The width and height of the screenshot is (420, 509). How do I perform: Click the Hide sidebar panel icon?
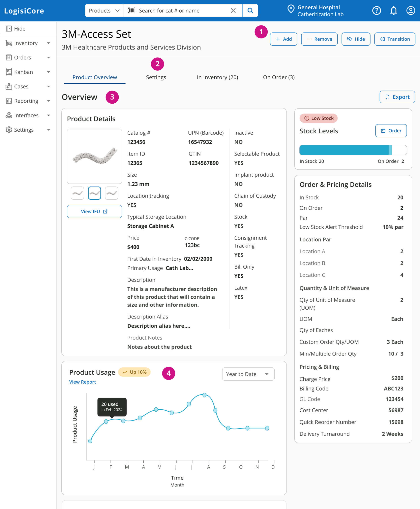(x=9, y=29)
